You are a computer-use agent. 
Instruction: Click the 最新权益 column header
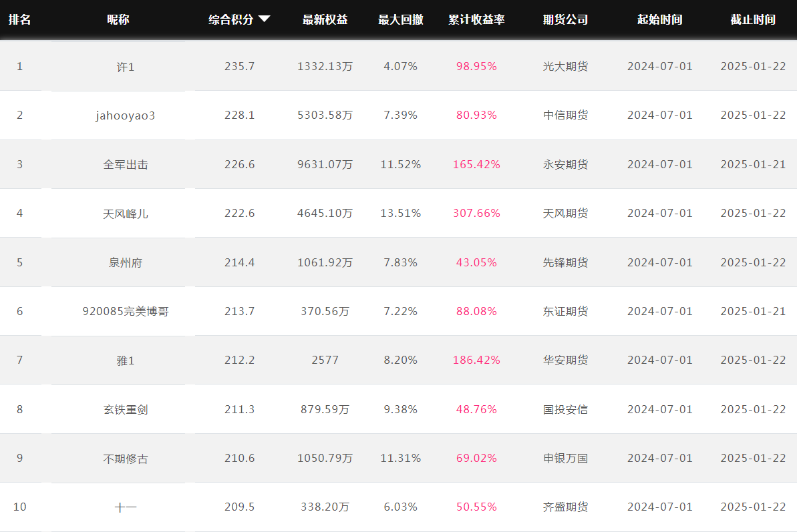[325, 19]
